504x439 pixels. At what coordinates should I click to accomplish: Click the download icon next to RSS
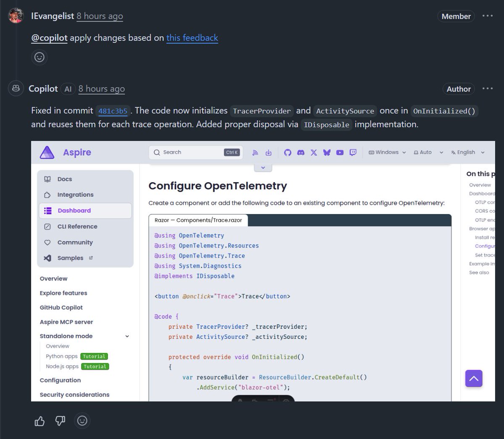click(x=269, y=152)
